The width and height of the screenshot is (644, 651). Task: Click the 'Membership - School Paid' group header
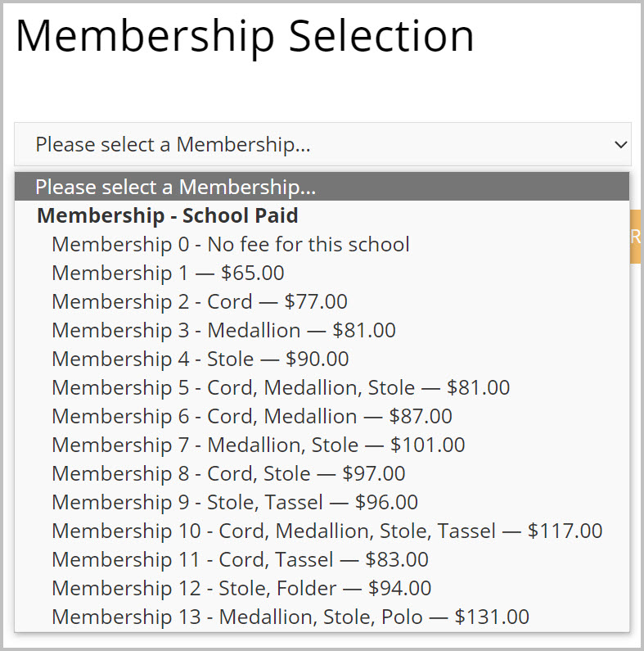coord(167,215)
